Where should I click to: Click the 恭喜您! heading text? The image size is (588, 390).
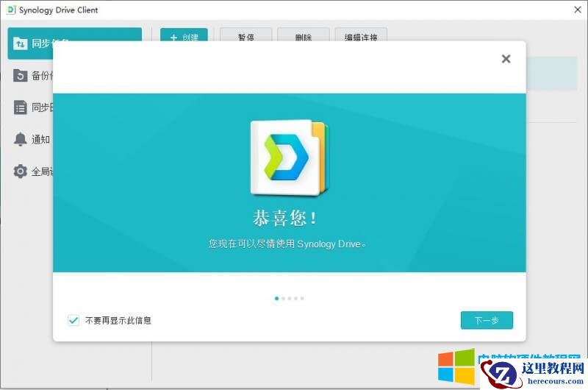coord(285,218)
